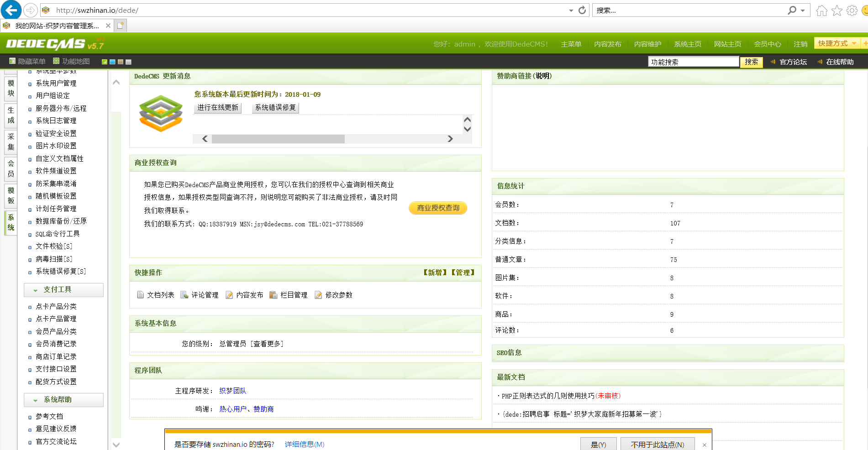Screen dimensions: 868x450
Task: Click the 系统错误修复 button
Action: 275,108
